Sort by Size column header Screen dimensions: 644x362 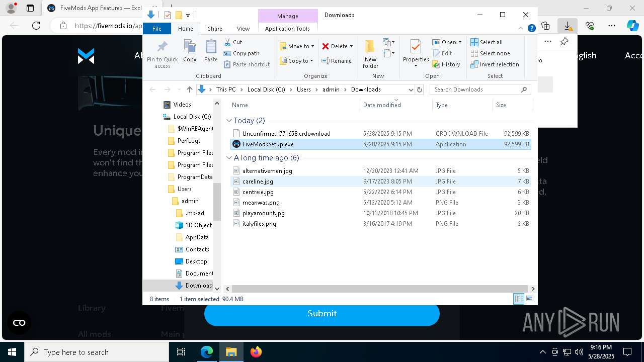tap(512, 105)
